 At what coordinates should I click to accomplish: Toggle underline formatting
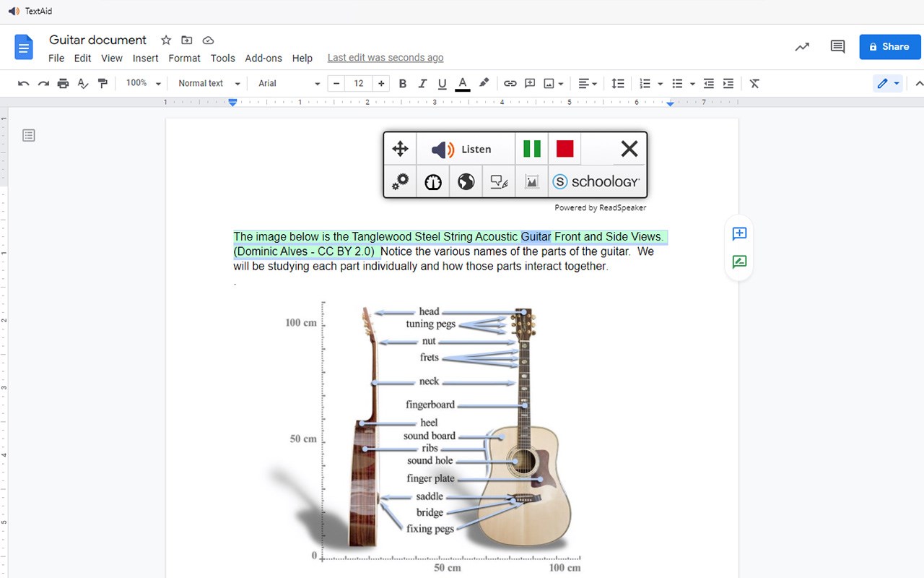(x=443, y=84)
